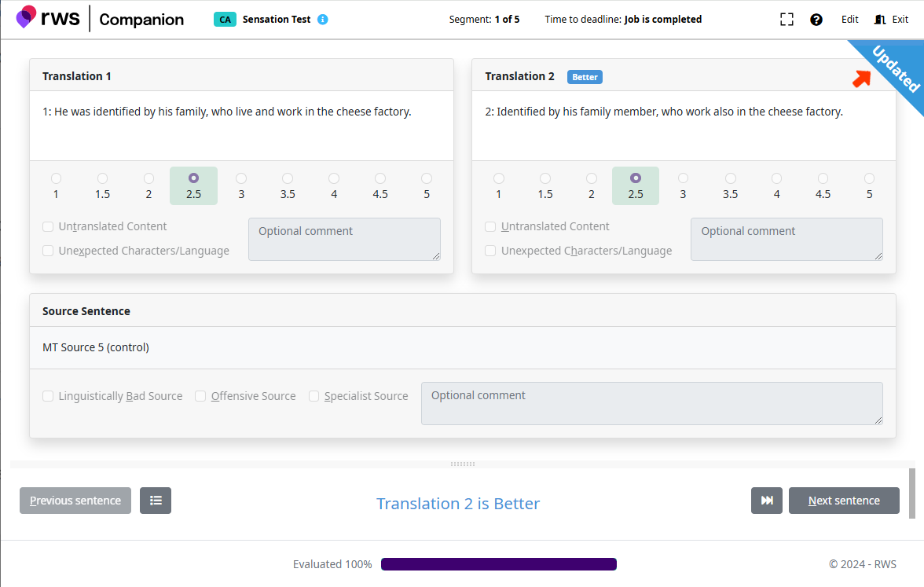924x587 pixels.
Task: Check Untranslated Content for Translation 1
Action: 49,226
